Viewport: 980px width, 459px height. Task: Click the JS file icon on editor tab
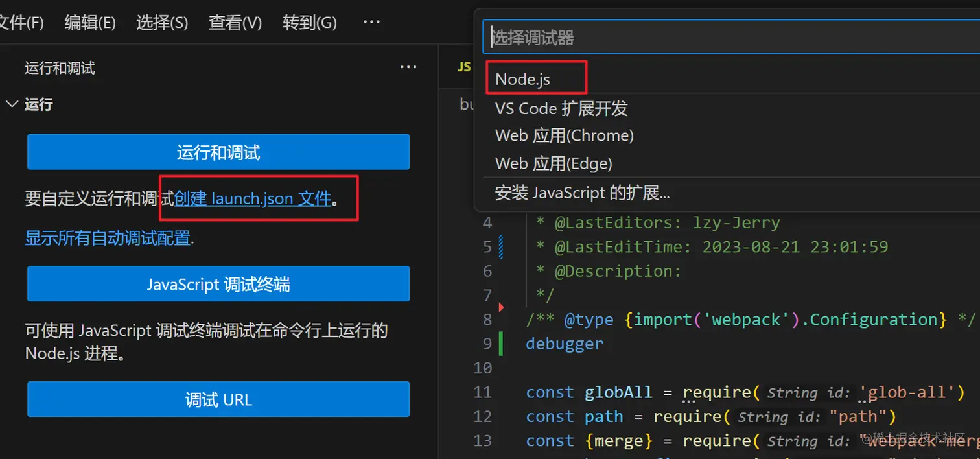pos(464,67)
